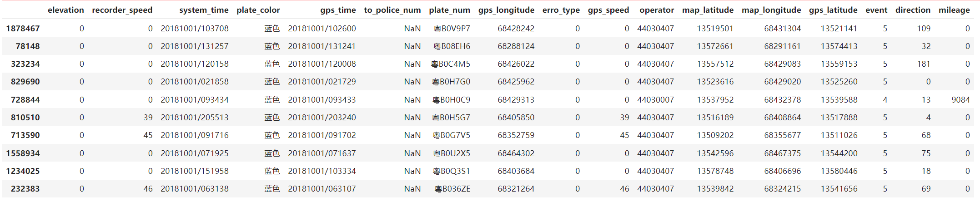
Task: Select row index 810510
Action: (25, 118)
